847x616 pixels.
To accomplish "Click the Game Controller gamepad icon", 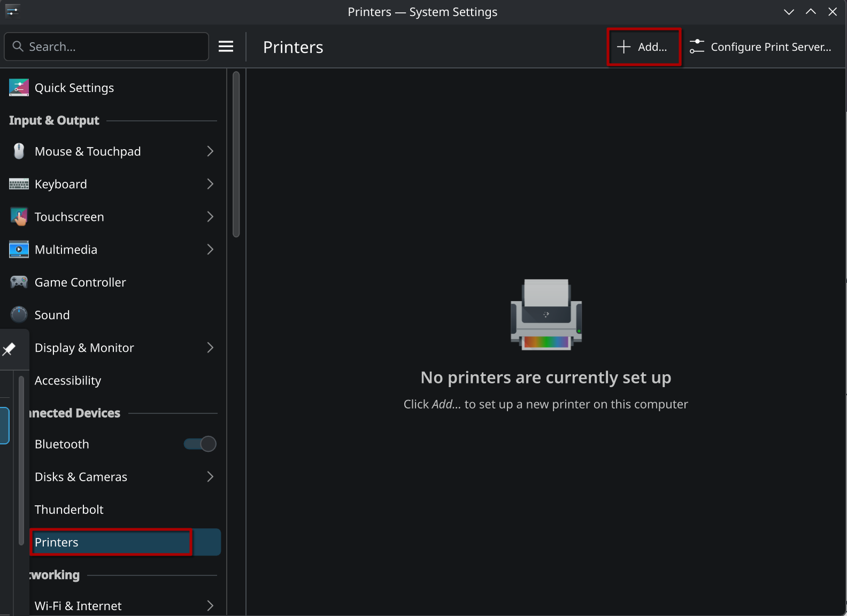I will tap(19, 282).
